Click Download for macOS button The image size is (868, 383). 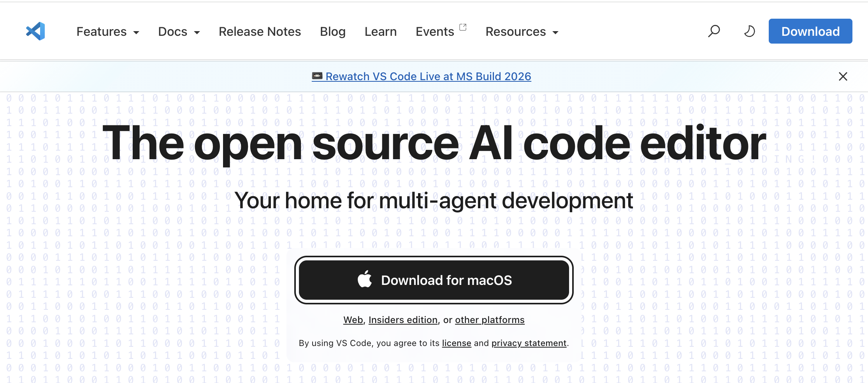pyautogui.click(x=434, y=280)
